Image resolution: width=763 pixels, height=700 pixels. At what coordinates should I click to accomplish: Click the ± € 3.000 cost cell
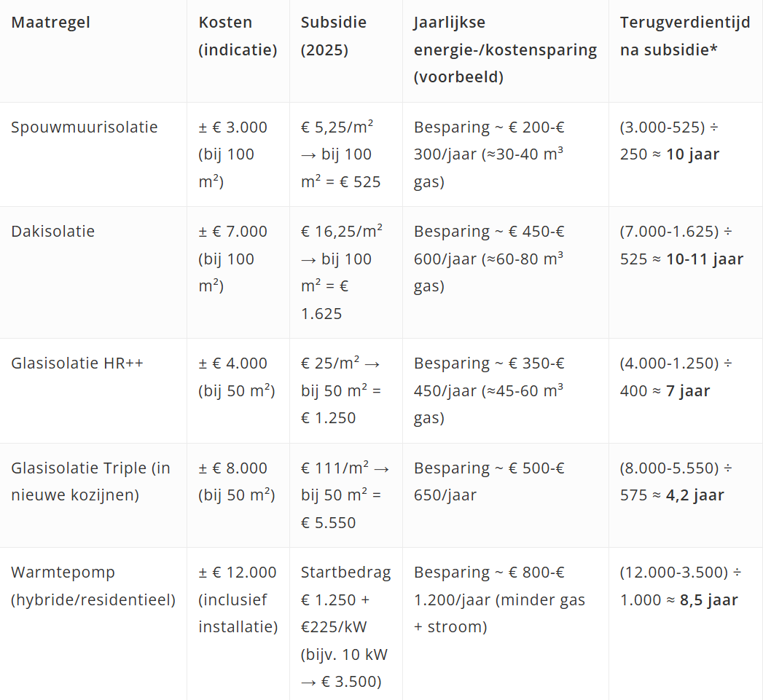point(233,154)
